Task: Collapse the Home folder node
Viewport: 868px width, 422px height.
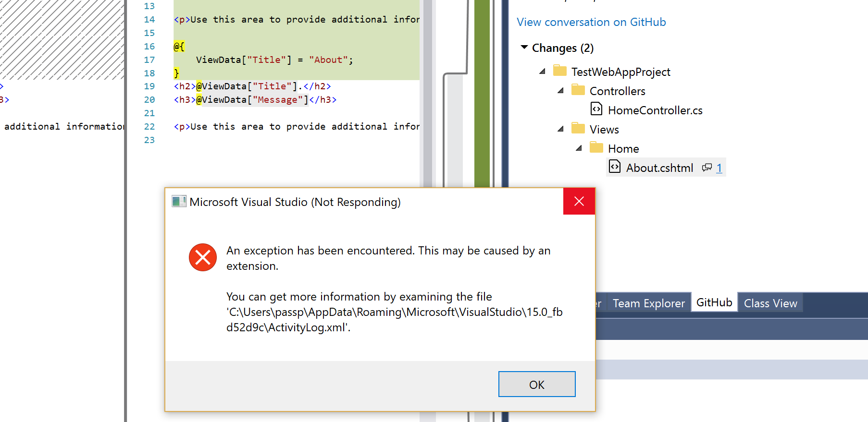Action: pyautogui.click(x=579, y=148)
